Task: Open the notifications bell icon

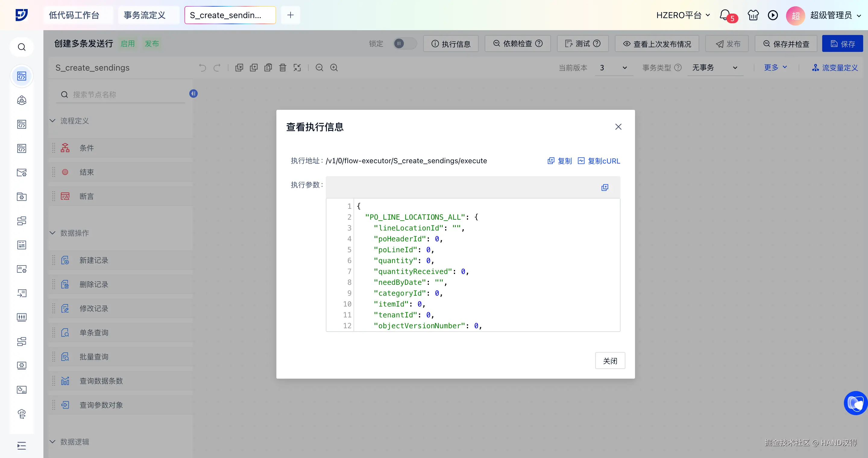Action: pyautogui.click(x=725, y=15)
